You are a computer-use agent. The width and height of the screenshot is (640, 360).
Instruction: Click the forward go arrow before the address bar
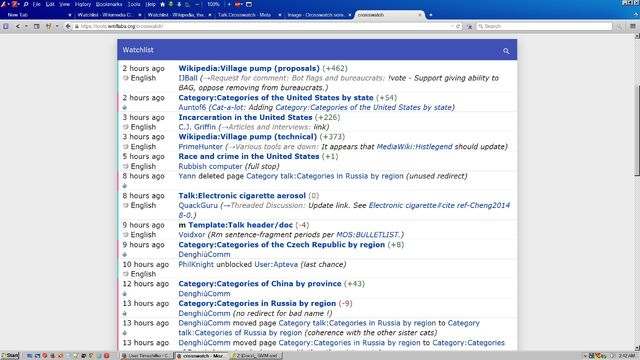coord(68,26)
